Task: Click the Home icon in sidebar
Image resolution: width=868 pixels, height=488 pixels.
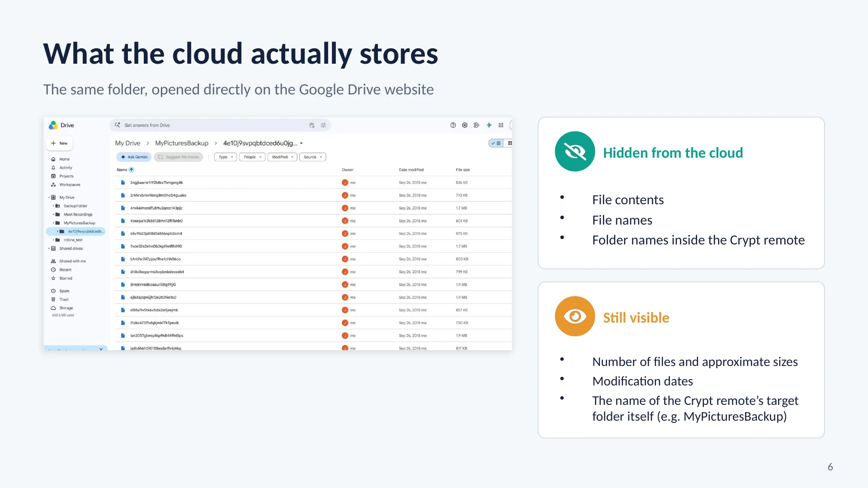Action: click(x=53, y=159)
